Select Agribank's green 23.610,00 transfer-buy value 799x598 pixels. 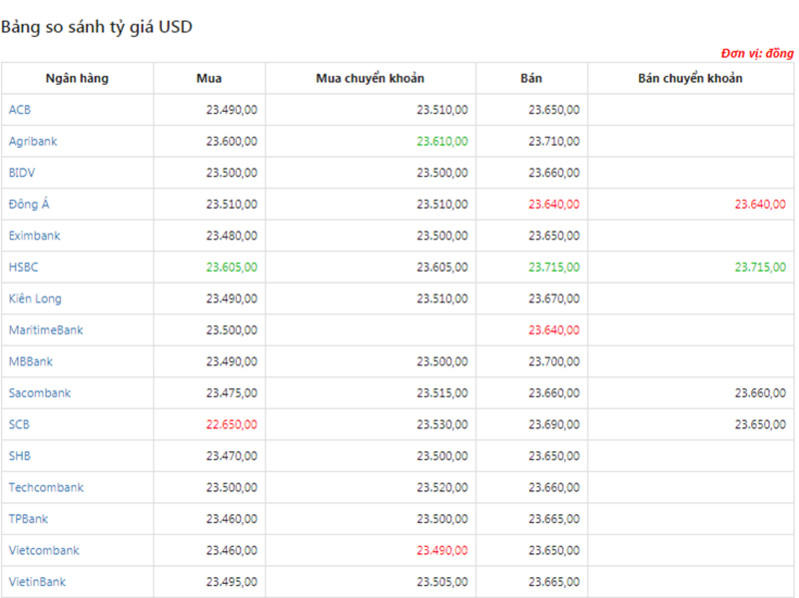click(442, 141)
